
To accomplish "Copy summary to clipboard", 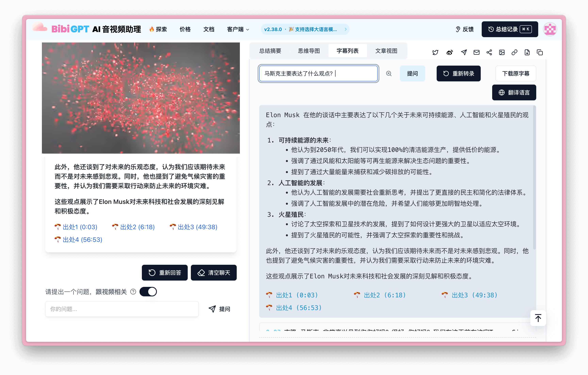I will (540, 53).
